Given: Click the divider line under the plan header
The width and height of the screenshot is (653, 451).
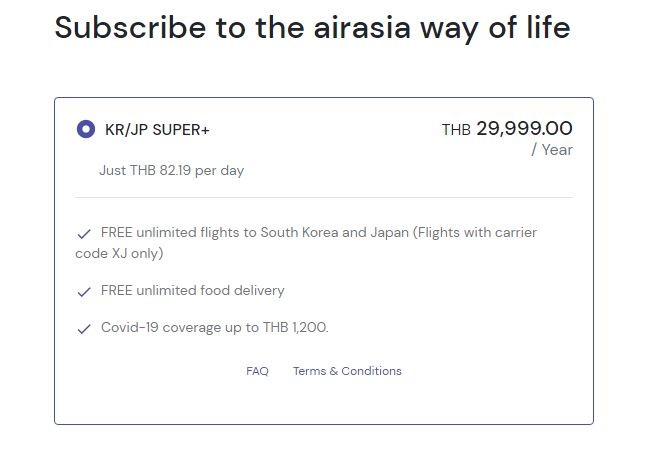Looking at the screenshot, I should pos(323,198).
